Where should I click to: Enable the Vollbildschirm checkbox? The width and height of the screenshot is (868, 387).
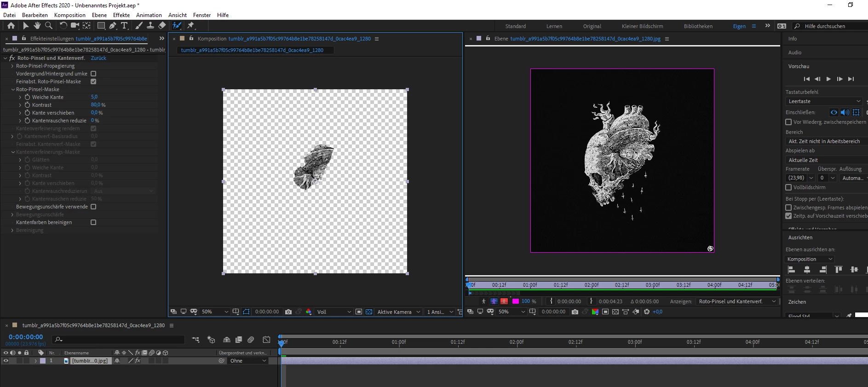click(x=788, y=187)
